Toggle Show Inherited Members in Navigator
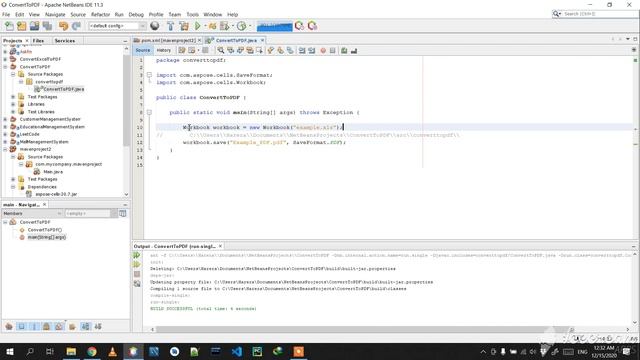Screen dimensions: 640x360 9,327
